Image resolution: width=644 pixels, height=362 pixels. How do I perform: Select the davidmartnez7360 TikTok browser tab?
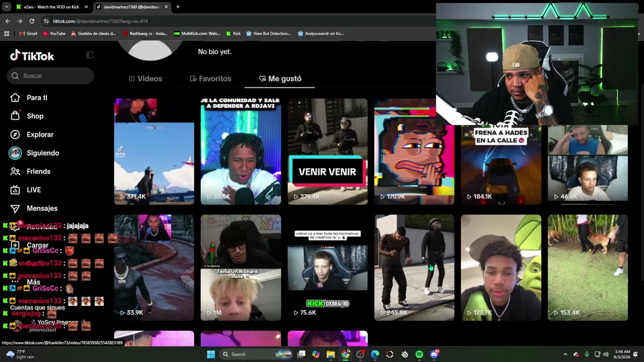pyautogui.click(x=132, y=7)
